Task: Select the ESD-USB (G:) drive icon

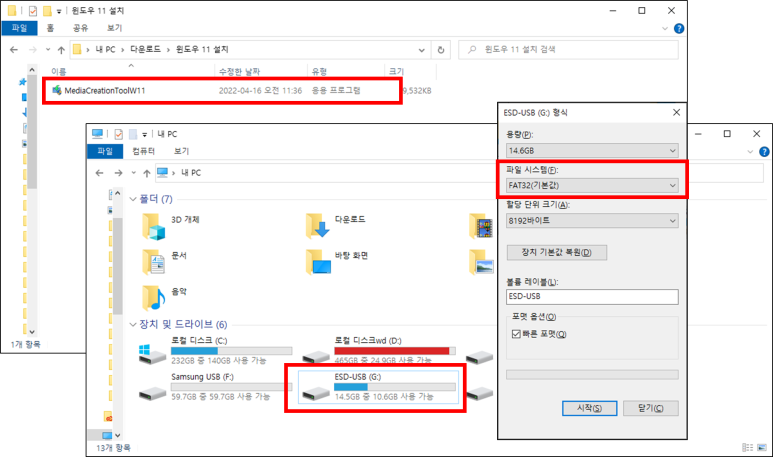Action: 316,393
